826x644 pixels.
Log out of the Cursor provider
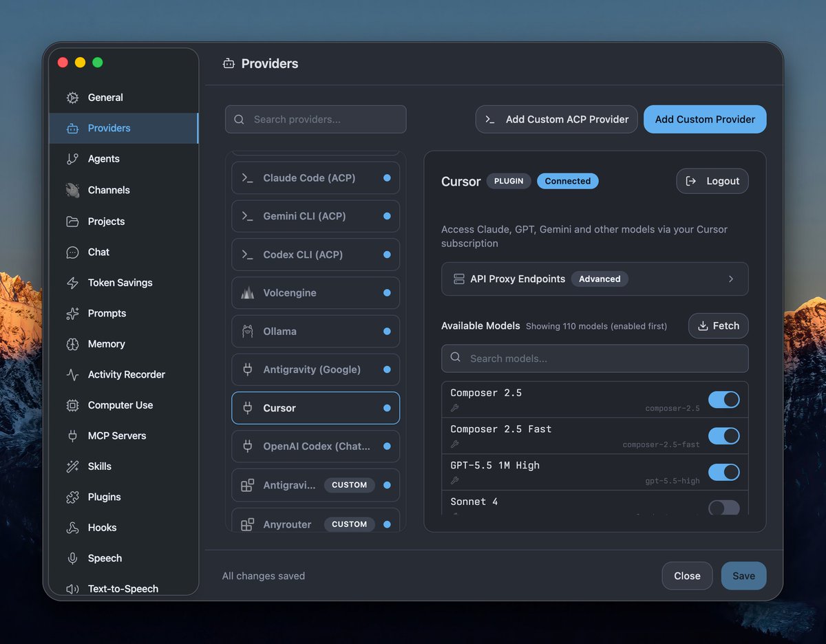click(x=712, y=181)
